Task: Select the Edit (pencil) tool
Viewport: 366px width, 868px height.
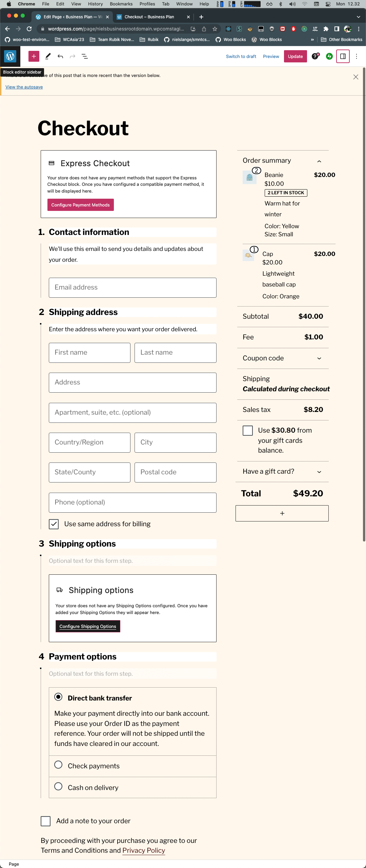Action: tap(47, 56)
